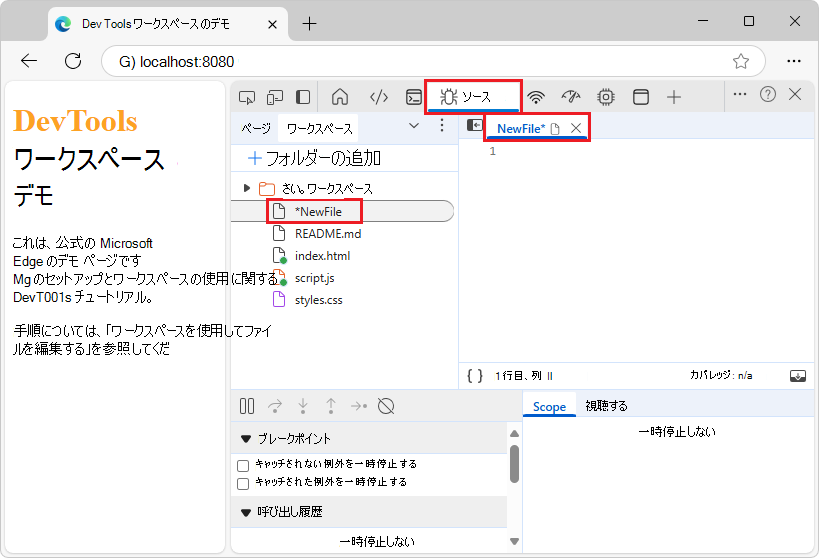This screenshot has width=819, height=558.
Task: Switch to the ワークスペース tab
Action: click(319, 129)
